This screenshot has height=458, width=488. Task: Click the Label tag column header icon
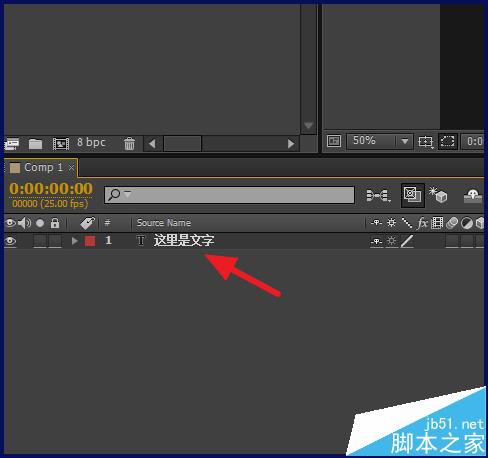click(x=87, y=223)
